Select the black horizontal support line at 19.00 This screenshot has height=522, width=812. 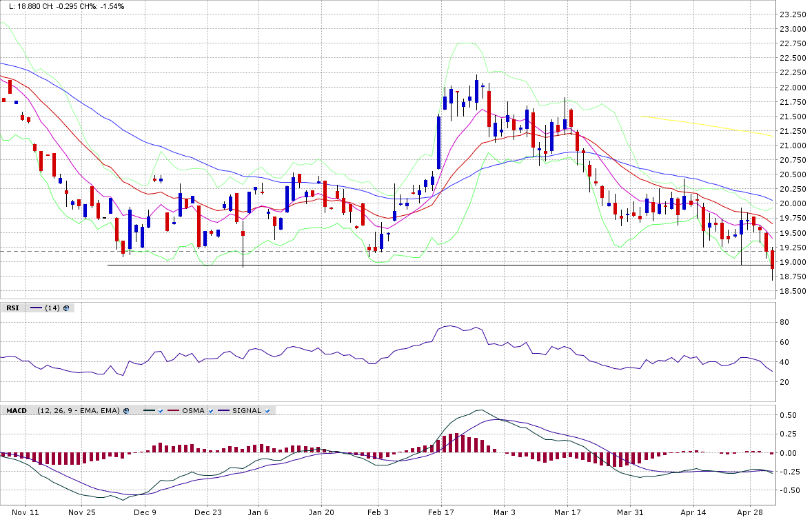(414, 265)
